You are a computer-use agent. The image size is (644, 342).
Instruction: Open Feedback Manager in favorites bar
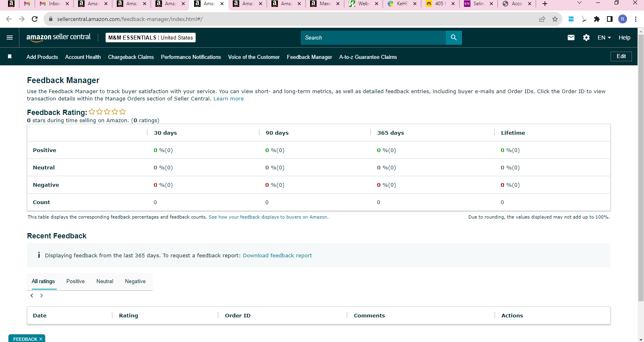(309, 57)
